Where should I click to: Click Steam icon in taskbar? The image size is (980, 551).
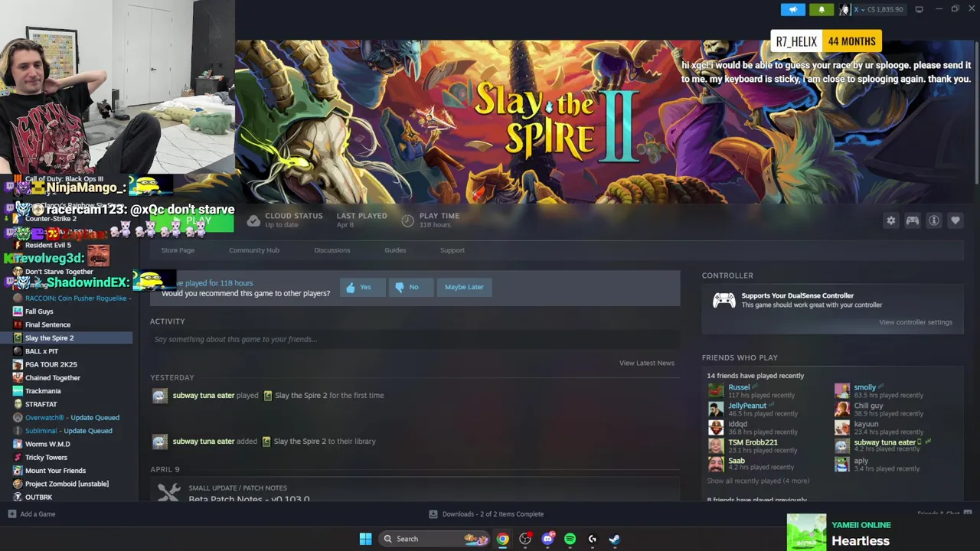614,539
